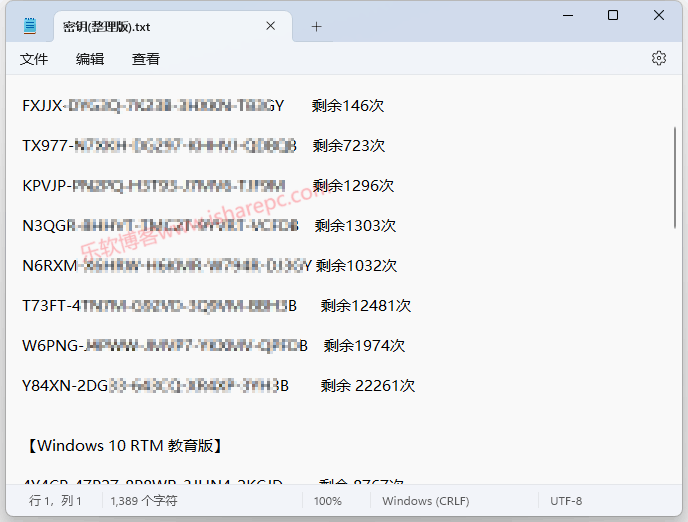This screenshot has width=688, height=522.
Task: Click the text 剩余1032次
Action: (356, 265)
